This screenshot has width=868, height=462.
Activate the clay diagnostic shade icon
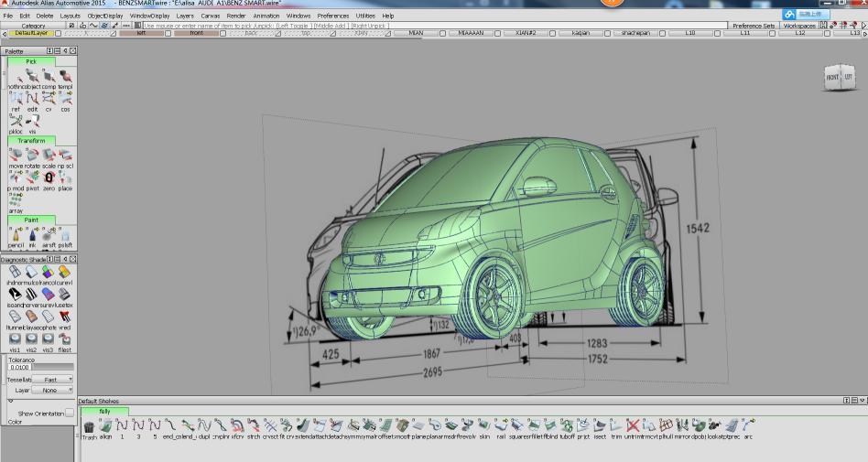point(32,316)
